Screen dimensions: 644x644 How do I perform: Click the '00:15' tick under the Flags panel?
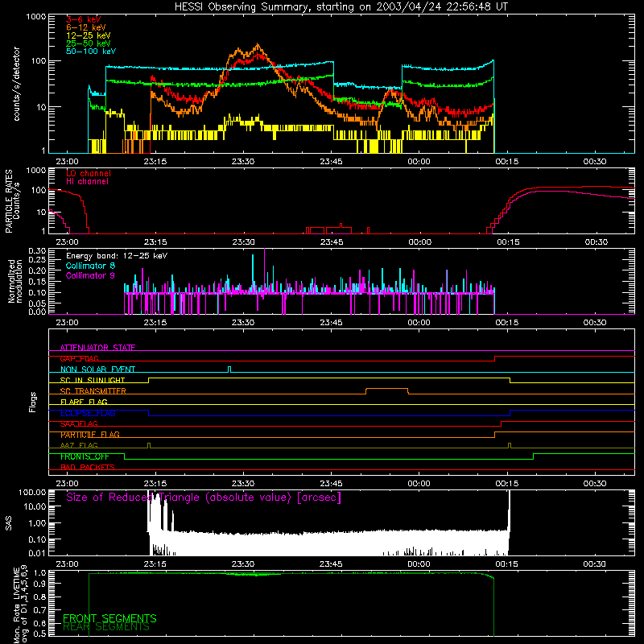coord(507,484)
